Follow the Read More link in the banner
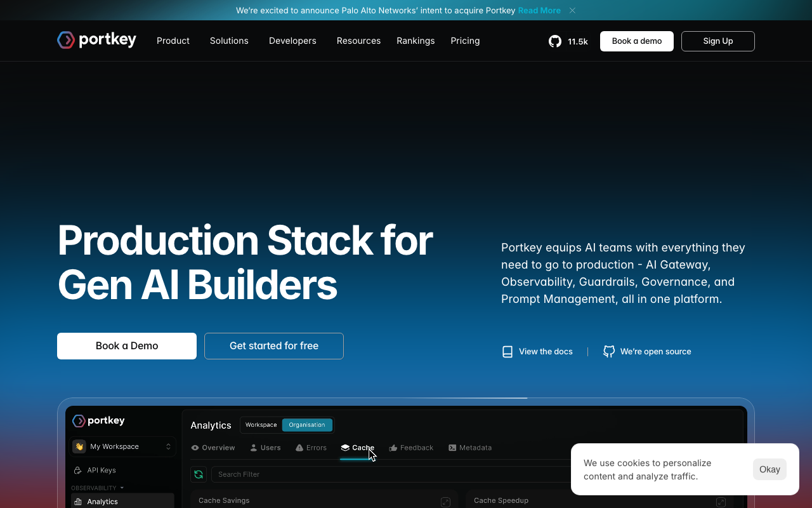812x508 pixels. tap(539, 10)
